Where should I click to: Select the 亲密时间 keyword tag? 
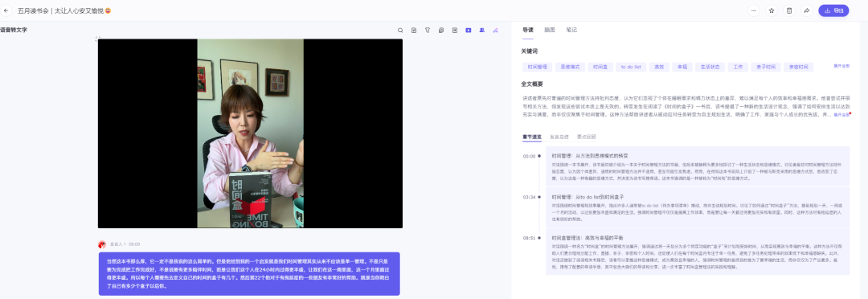(798, 67)
